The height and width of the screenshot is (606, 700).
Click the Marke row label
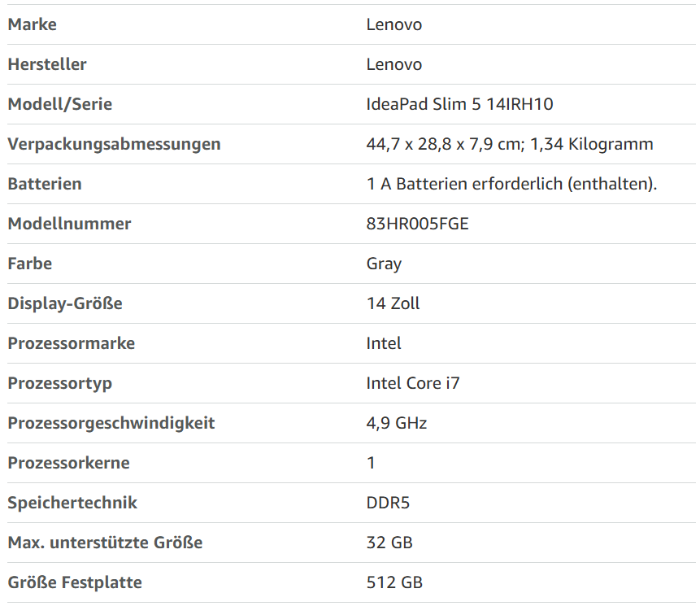33,24
